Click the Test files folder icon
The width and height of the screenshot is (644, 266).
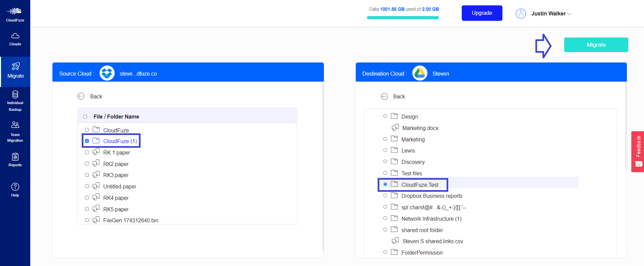394,173
